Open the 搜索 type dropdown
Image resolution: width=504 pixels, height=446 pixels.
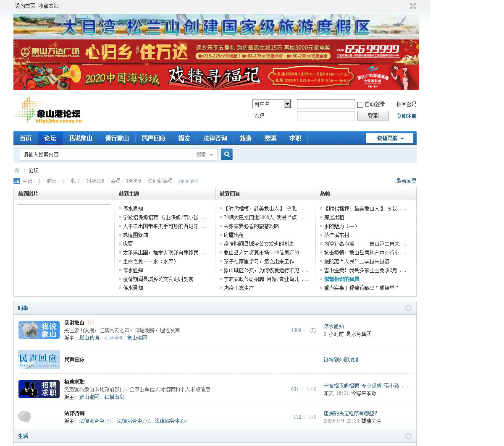coord(205,155)
